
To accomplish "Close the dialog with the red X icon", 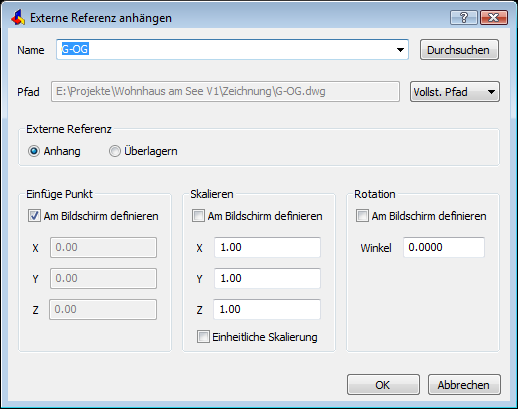I will point(494,17).
